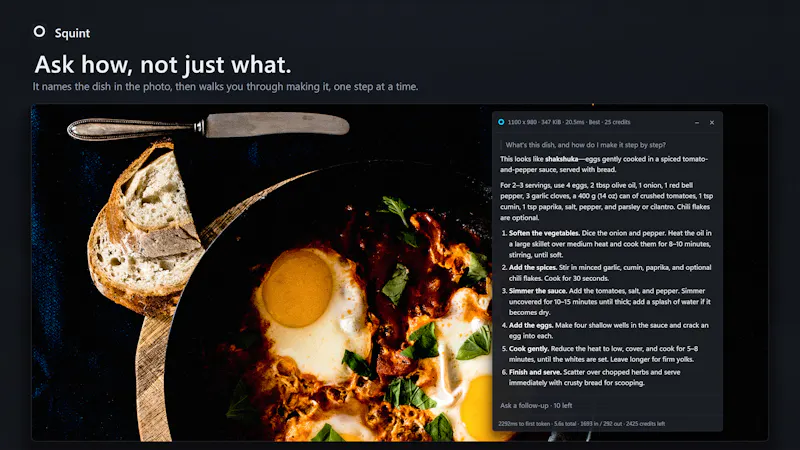Click the question 'What's this dish' text
This screenshot has height=450, width=800.
(x=586, y=145)
